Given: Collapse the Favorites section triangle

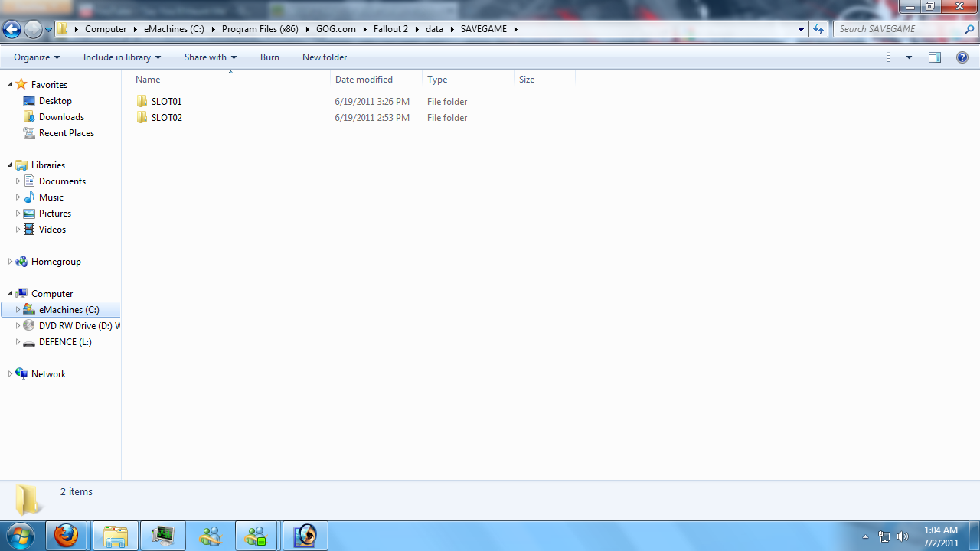Looking at the screenshot, I should (10, 85).
